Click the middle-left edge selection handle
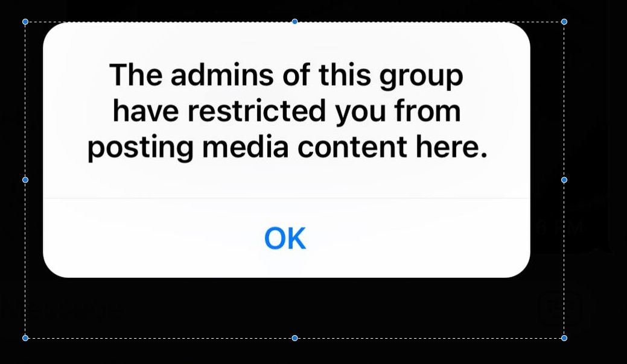 [x=25, y=180]
